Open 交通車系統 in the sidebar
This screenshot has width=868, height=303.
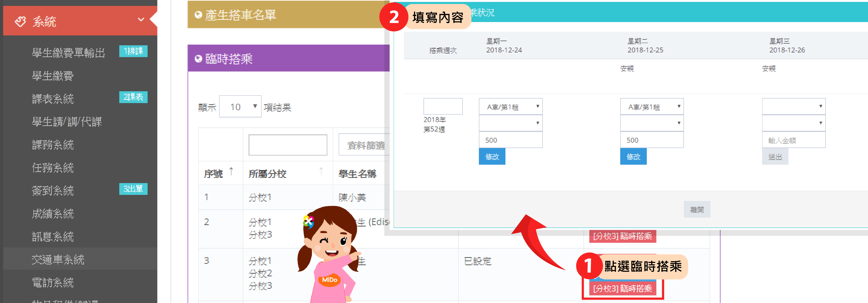click(58, 259)
